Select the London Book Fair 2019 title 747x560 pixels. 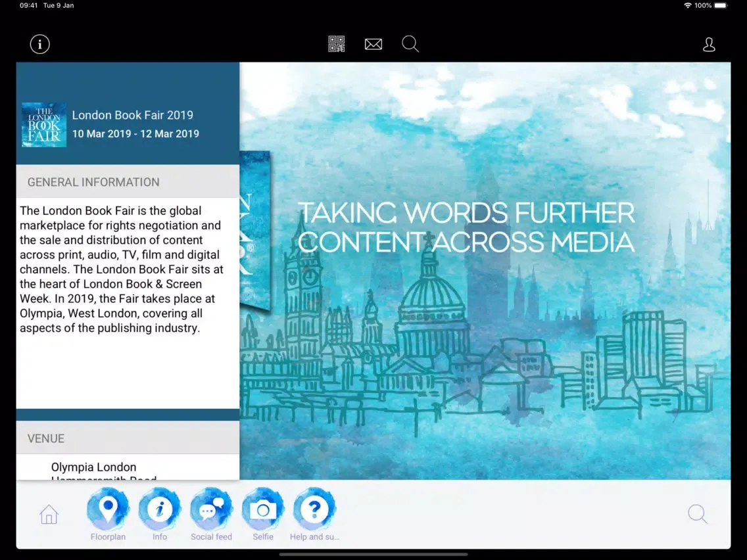(x=132, y=115)
